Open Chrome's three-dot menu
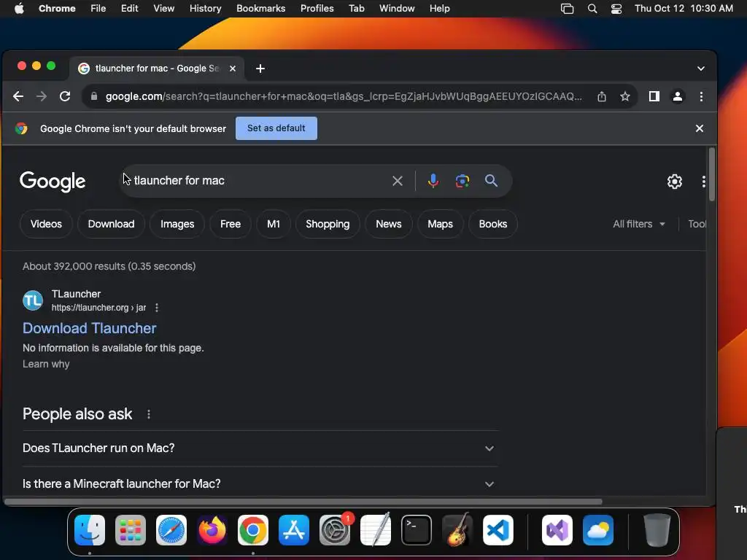 (x=701, y=97)
